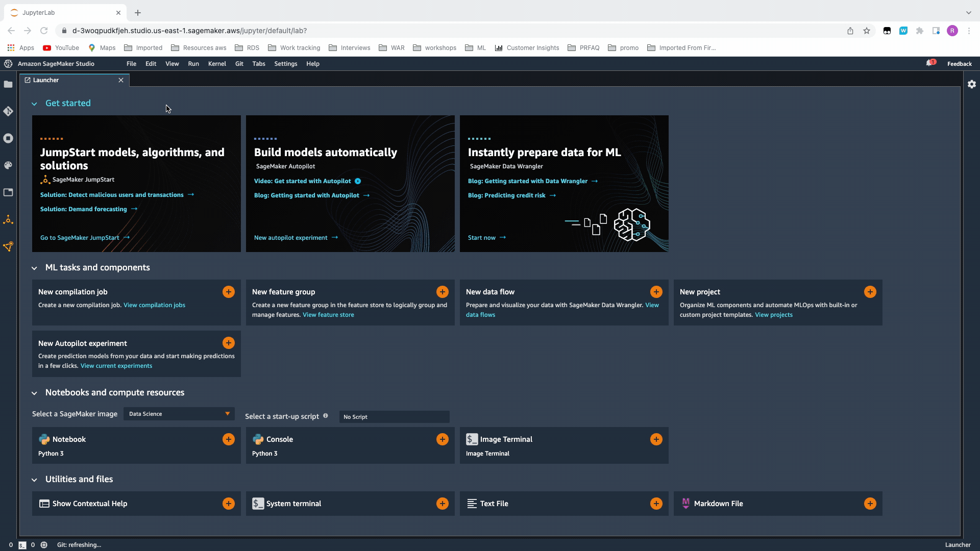The width and height of the screenshot is (980, 551).
Task: Collapse Utilities and files section
Action: pyautogui.click(x=34, y=480)
